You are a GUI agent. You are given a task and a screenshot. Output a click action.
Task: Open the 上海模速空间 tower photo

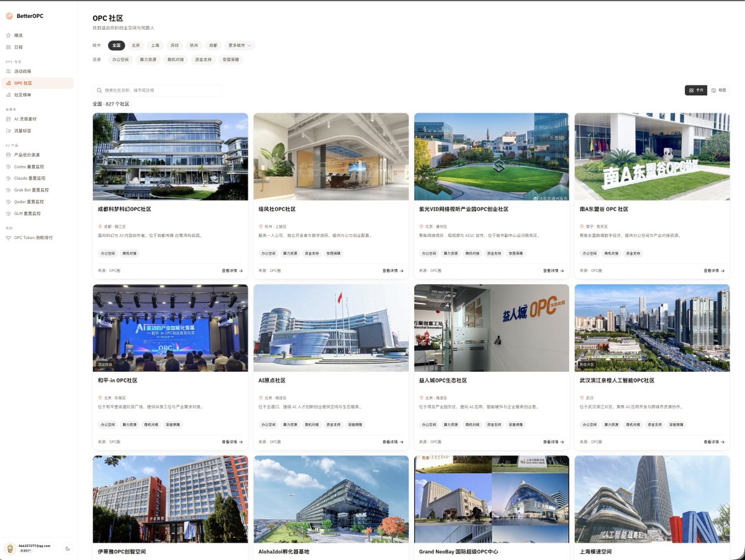coord(652,499)
